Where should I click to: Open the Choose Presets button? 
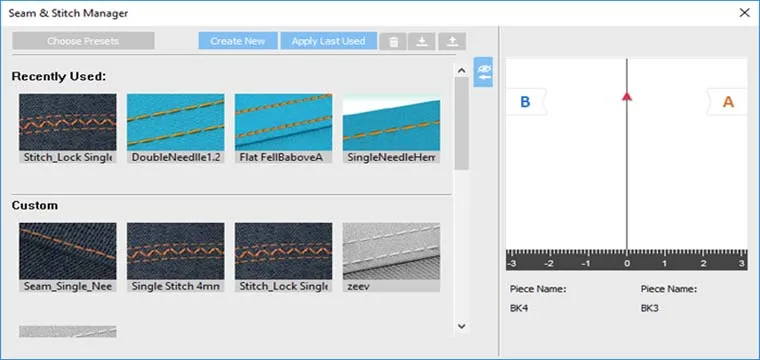(x=83, y=41)
